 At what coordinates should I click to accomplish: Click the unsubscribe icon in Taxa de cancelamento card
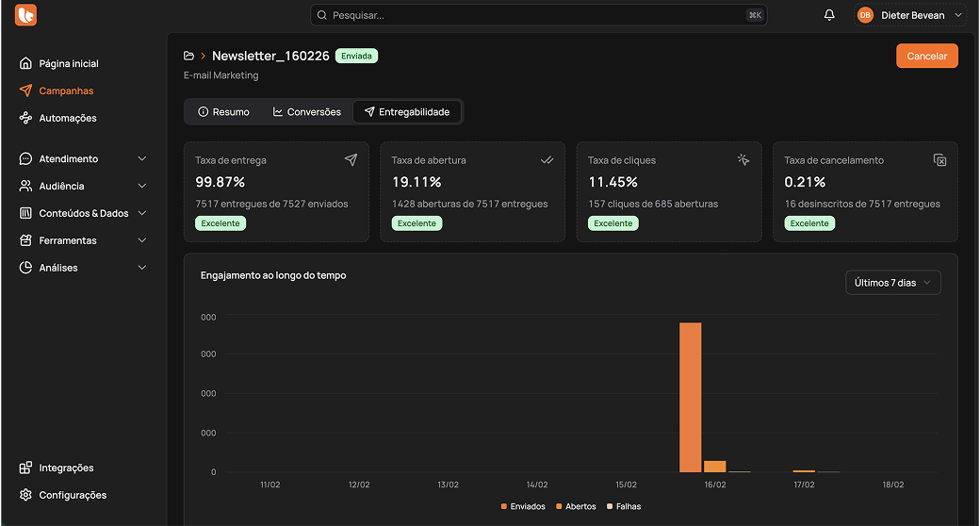939,160
